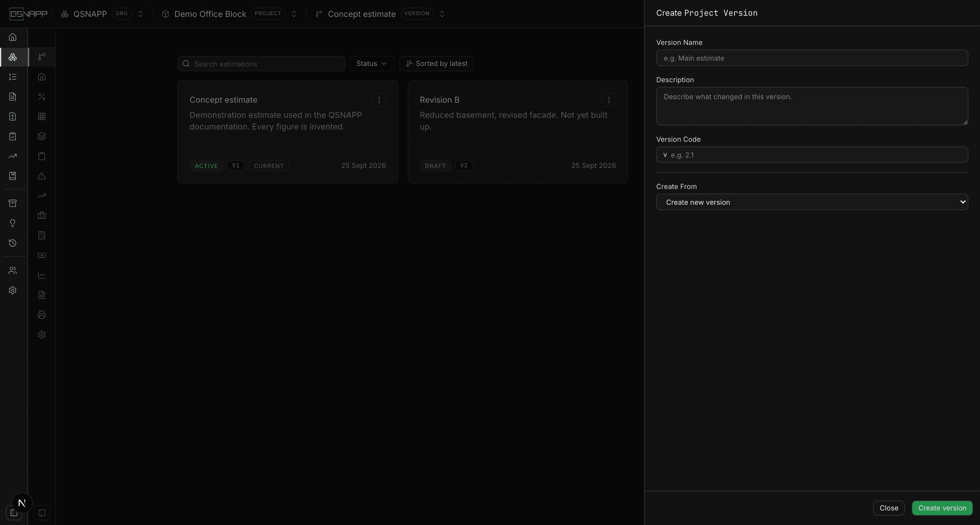Click the CURRENT badge on Concept estimate

[269, 166]
